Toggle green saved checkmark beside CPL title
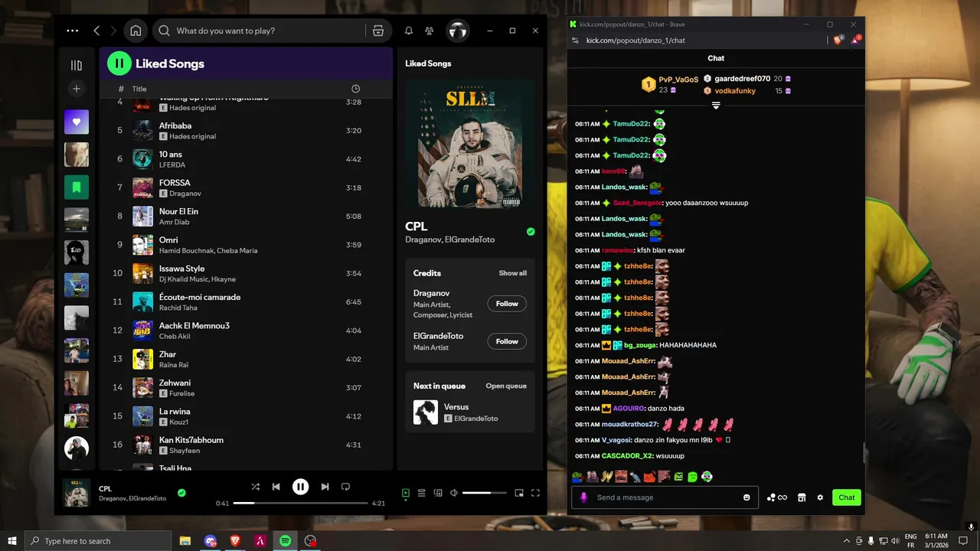 pos(531,231)
